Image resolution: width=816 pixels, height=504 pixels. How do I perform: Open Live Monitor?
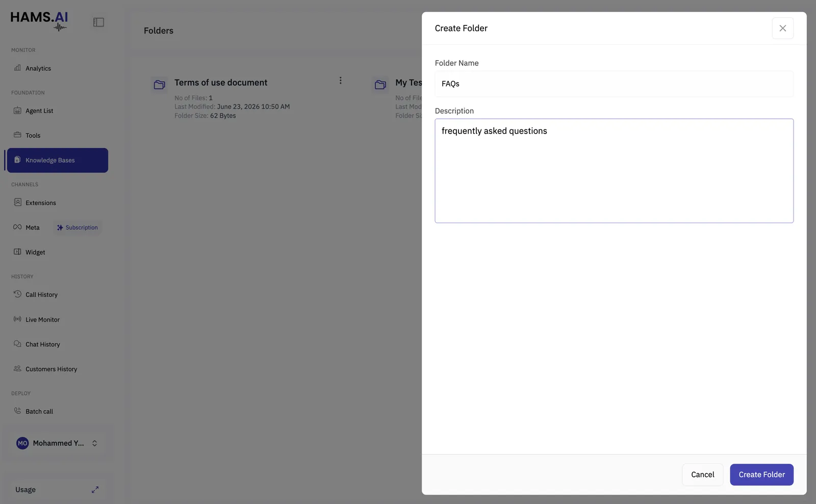[42, 320]
